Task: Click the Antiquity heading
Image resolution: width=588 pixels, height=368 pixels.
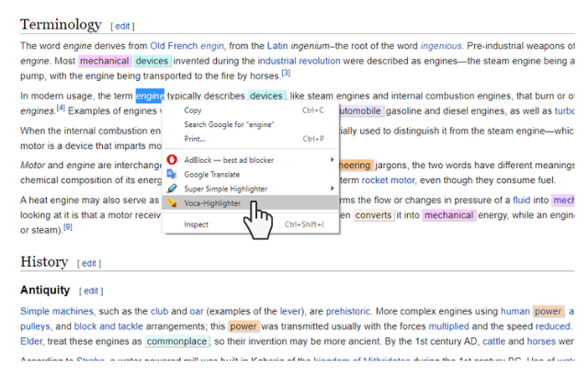Action: pyautogui.click(x=45, y=290)
